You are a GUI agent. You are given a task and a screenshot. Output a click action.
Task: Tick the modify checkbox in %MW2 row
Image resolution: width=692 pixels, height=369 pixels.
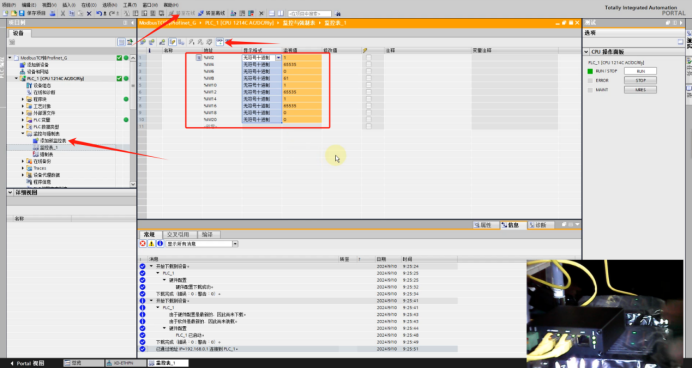tap(369, 57)
